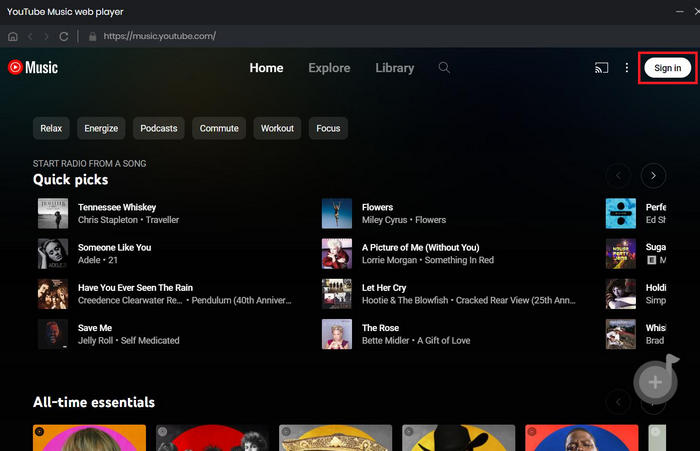Screen dimensions: 700x451
Task: Click the browser home icon
Action: coord(13,36)
